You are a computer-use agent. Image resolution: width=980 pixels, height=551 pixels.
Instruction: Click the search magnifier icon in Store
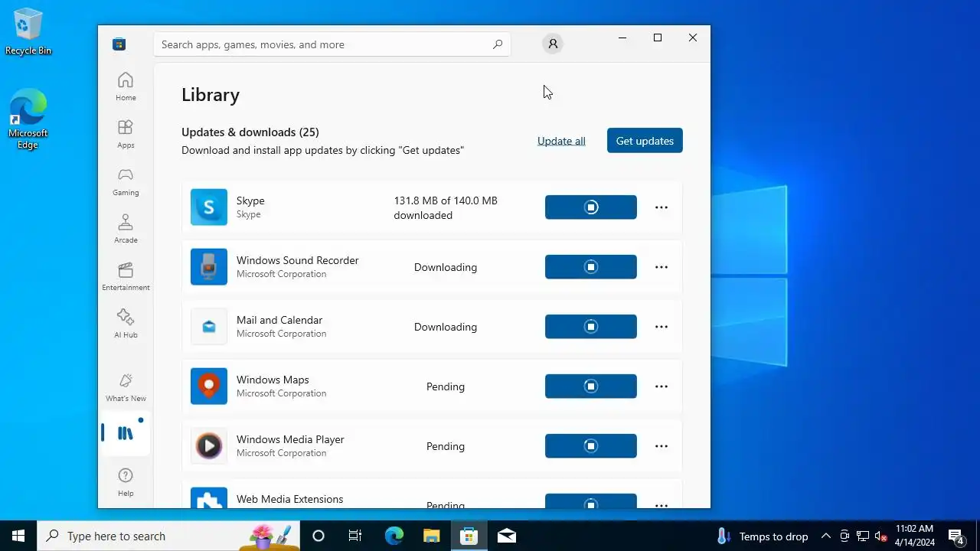(x=498, y=44)
